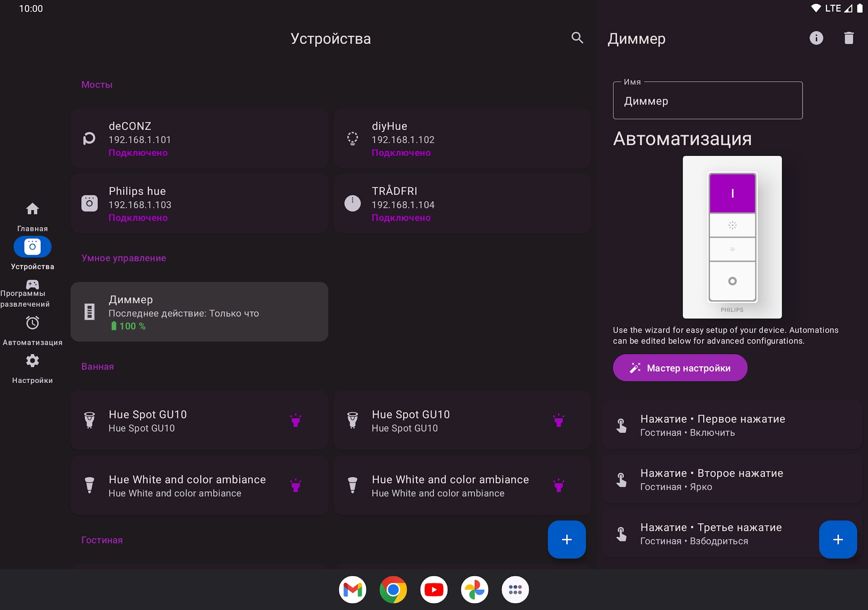Click the info icon next to Диммер
This screenshot has height=610, width=868.
pyautogui.click(x=816, y=38)
